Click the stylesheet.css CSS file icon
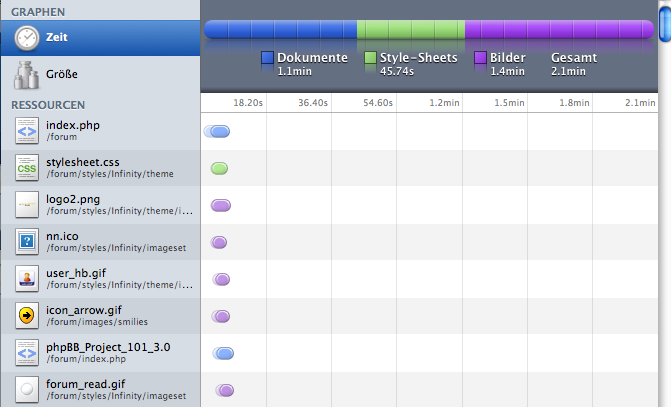The width and height of the screenshot is (671, 407). pos(27,168)
